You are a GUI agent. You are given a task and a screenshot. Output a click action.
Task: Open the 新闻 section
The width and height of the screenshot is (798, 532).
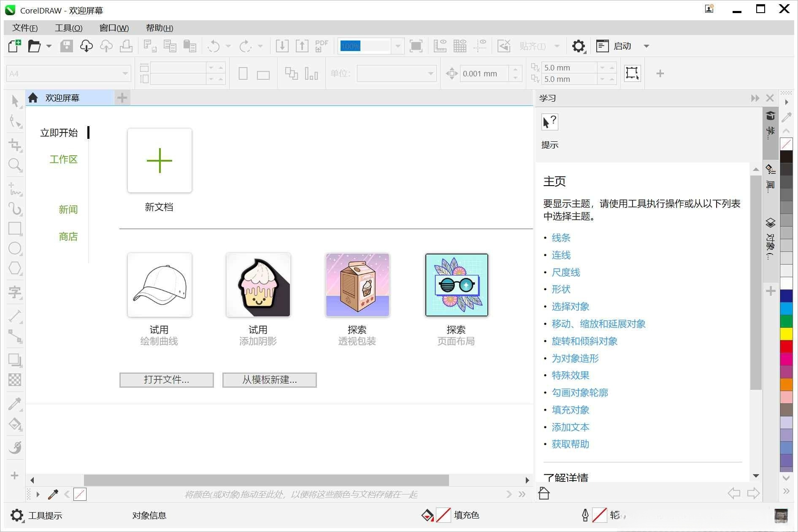pos(68,210)
